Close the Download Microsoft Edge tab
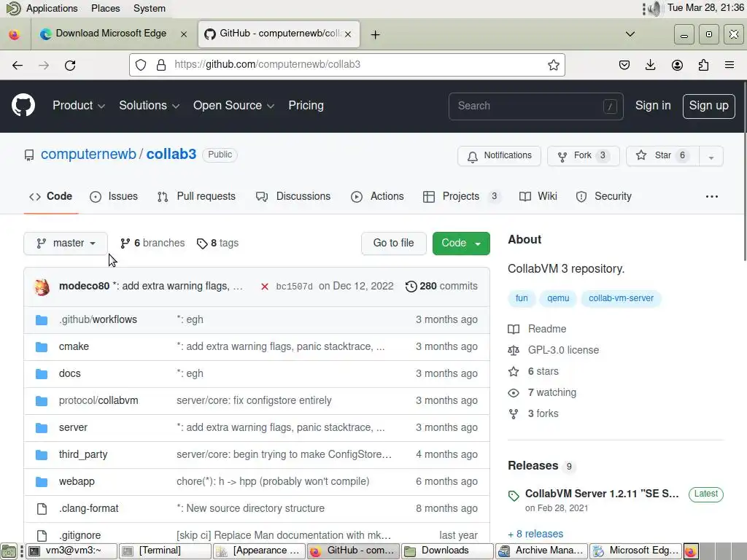 point(183,34)
